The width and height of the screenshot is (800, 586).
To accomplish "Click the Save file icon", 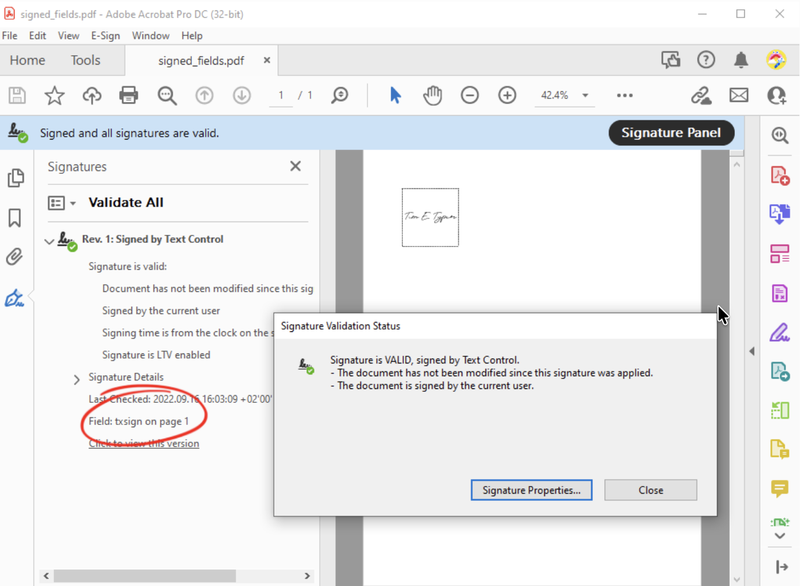I will click(17, 95).
